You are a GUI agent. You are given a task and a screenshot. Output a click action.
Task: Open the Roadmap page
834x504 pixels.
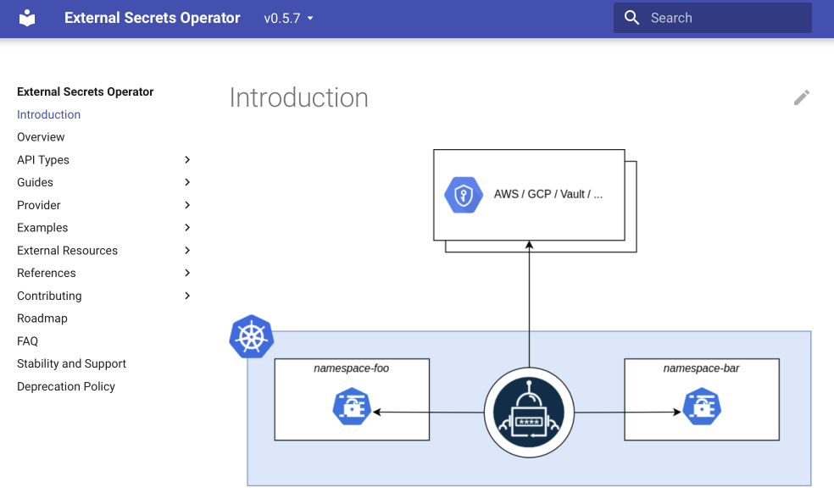click(42, 318)
